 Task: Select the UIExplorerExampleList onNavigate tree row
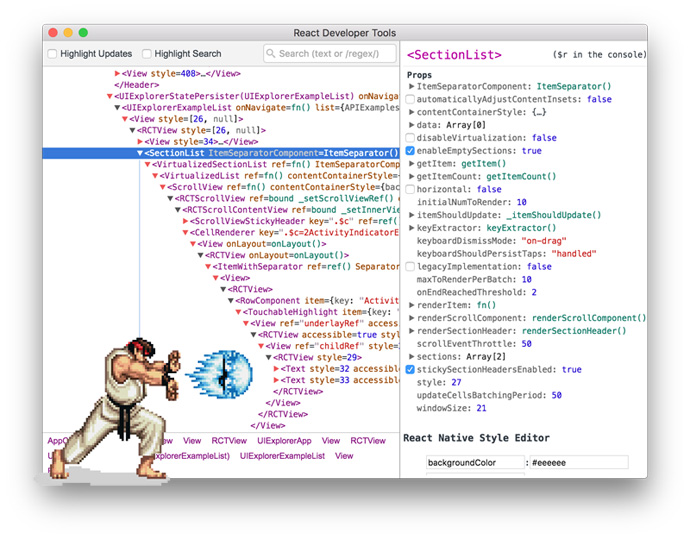point(221,108)
